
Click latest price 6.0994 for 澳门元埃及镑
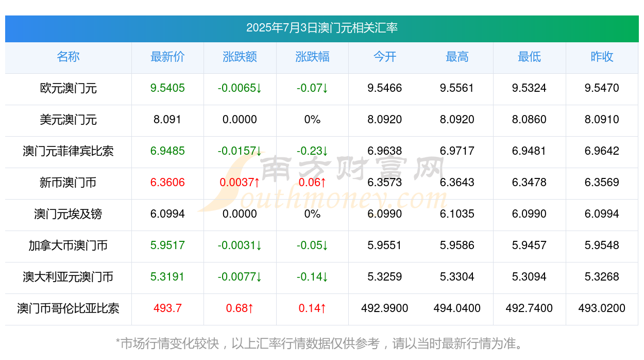pyautogui.click(x=167, y=214)
